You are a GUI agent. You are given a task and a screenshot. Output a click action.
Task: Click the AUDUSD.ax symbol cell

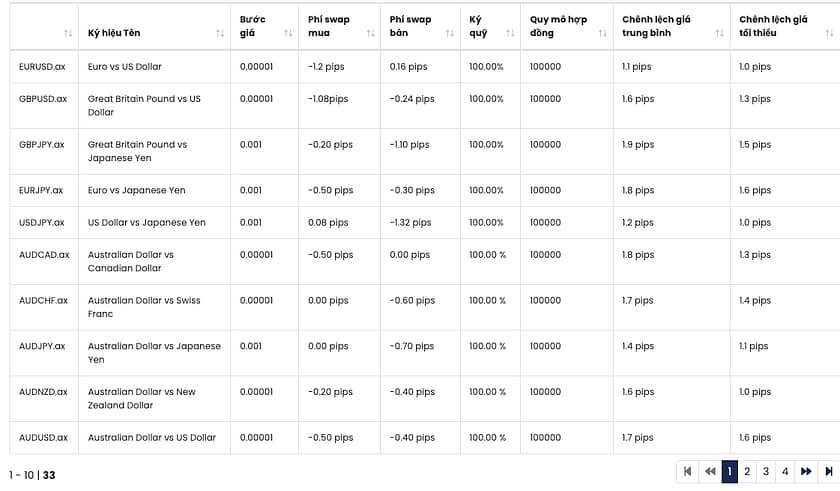[43, 438]
